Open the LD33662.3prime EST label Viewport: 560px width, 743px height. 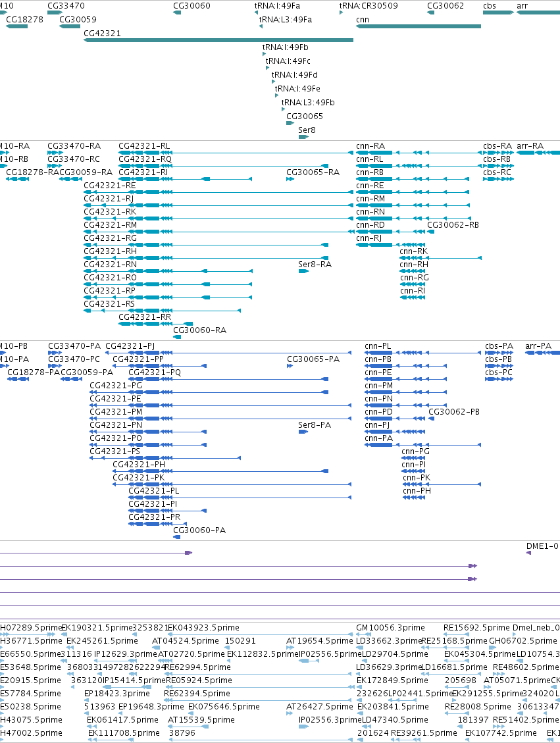(x=389, y=641)
